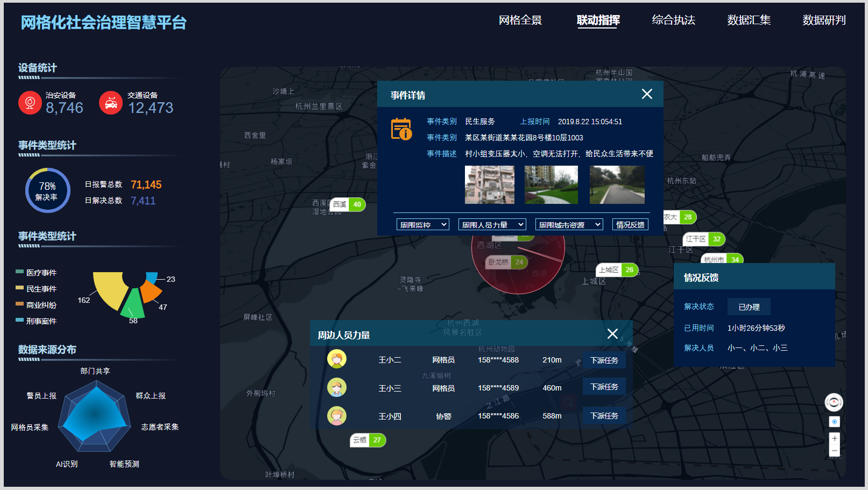The width and height of the screenshot is (868, 490).
Task: Click phone number 158****4589
Action: [x=498, y=388]
